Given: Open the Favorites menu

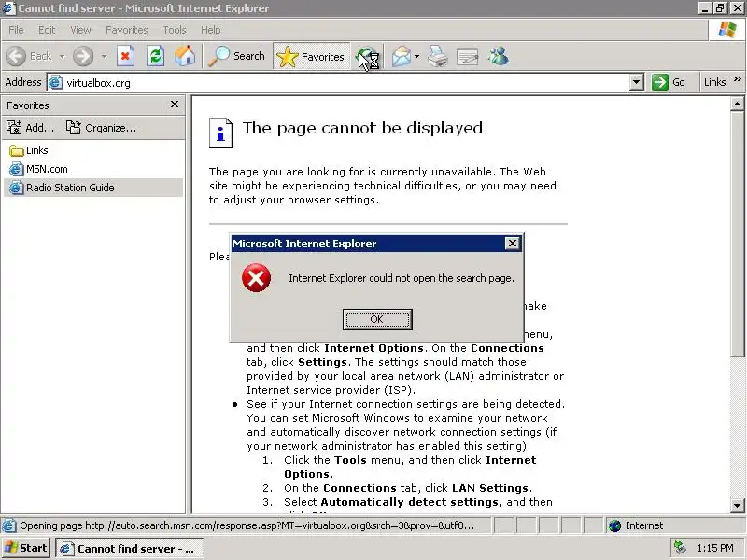Looking at the screenshot, I should click(x=127, y=30).
